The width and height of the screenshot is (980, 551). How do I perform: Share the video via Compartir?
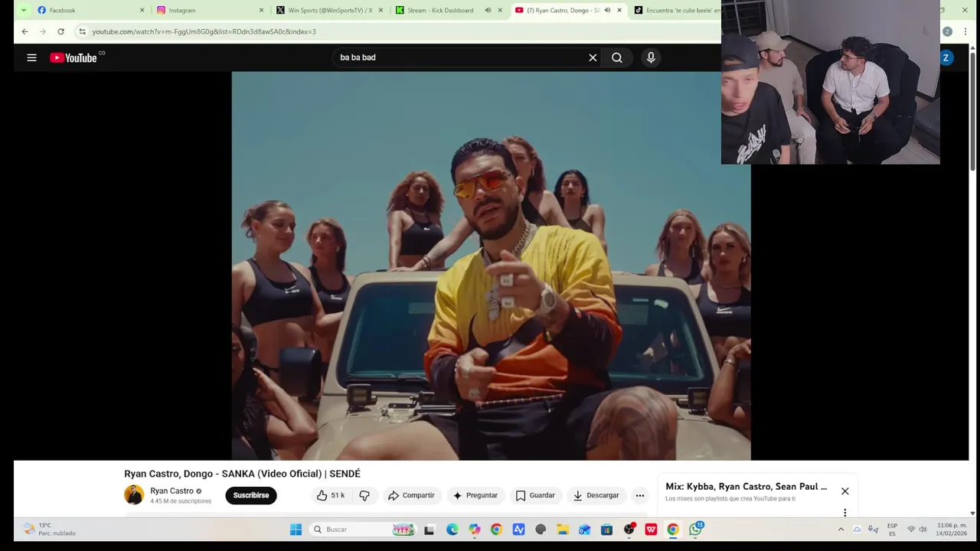(411, 495)
